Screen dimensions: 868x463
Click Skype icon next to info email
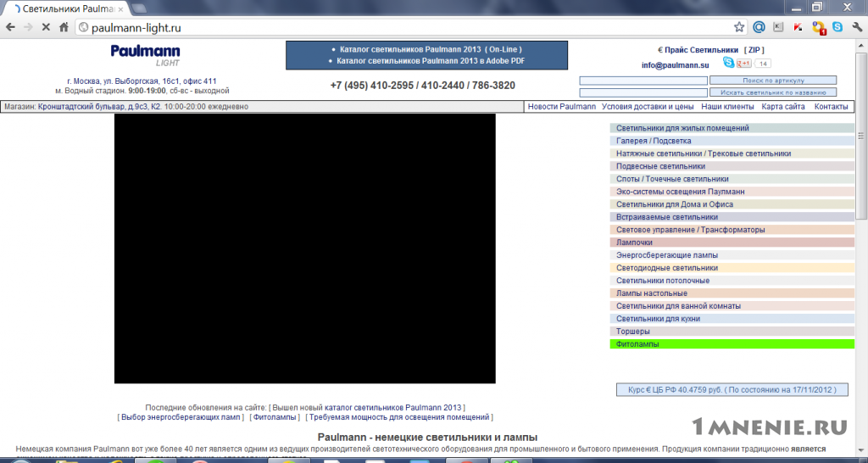point(728,63)
